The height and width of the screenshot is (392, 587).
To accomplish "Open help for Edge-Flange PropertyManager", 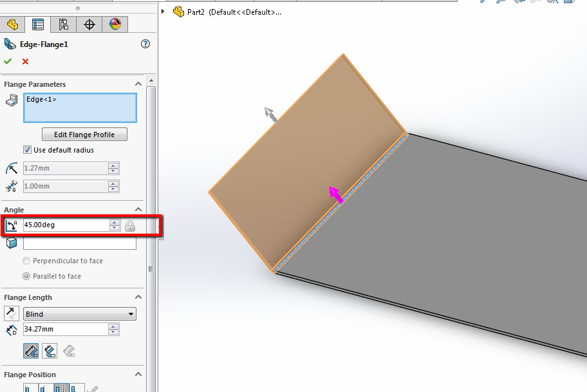I will tap(145, 44).
